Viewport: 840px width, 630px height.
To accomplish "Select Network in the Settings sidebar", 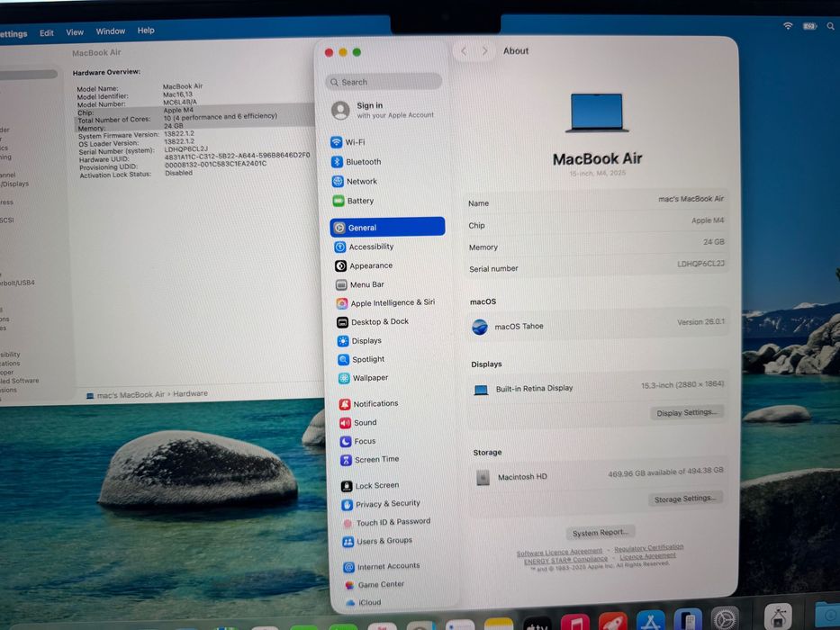I will tap(355, 182).
